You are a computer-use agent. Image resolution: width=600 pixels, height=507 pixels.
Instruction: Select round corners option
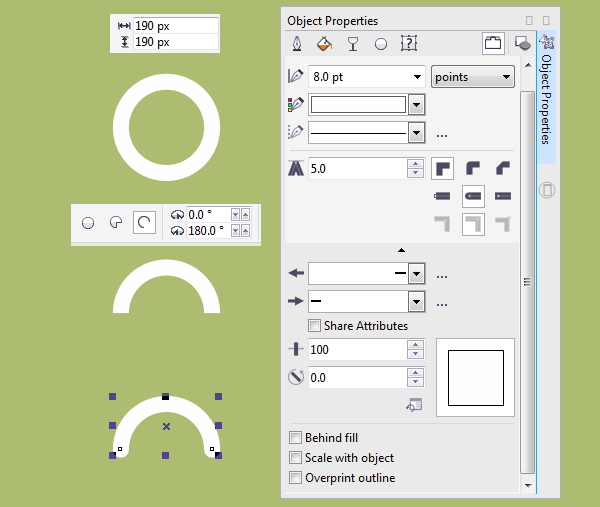[x=473, y=168]
